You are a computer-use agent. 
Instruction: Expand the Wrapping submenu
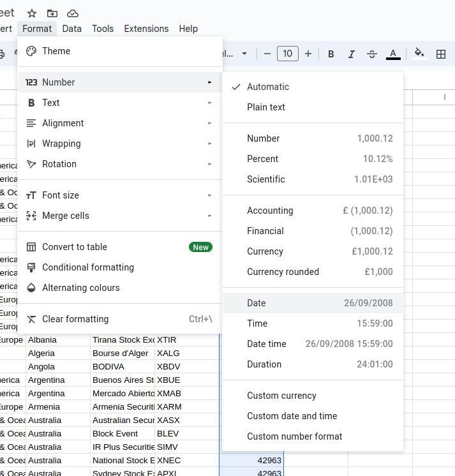tap(120, 144)
